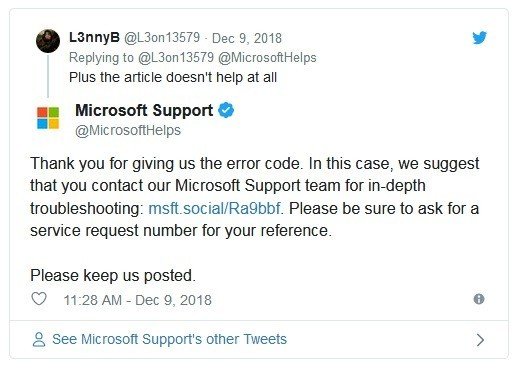The width and height of the screenshot is (518, 372).
Task: Open See Microsoft Support's other Tweets
Action: 169,339
